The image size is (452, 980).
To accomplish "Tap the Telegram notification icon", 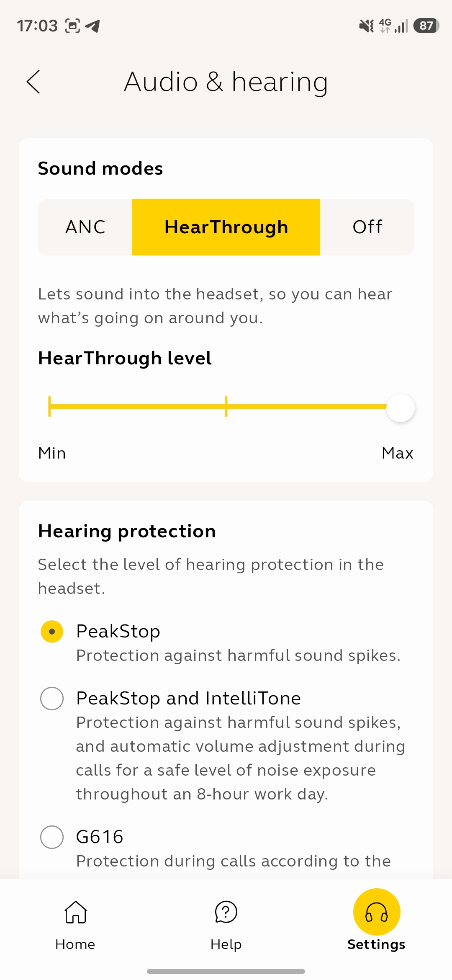I will [92, 26].
